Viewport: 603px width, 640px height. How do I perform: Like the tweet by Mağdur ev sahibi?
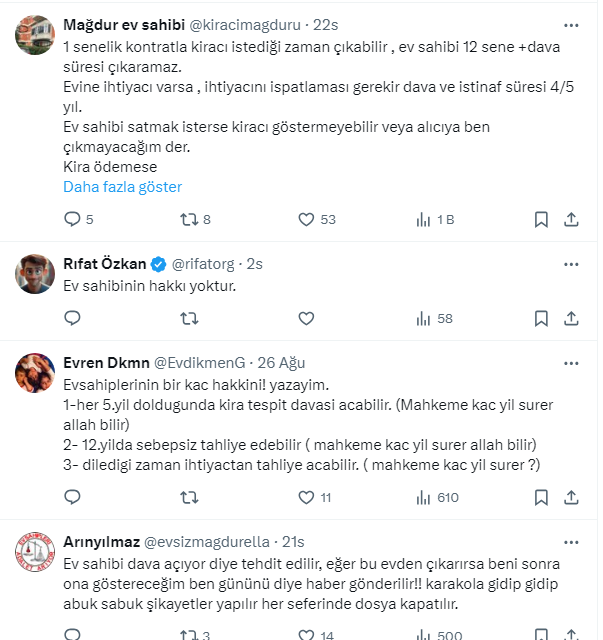click(306, 219)
